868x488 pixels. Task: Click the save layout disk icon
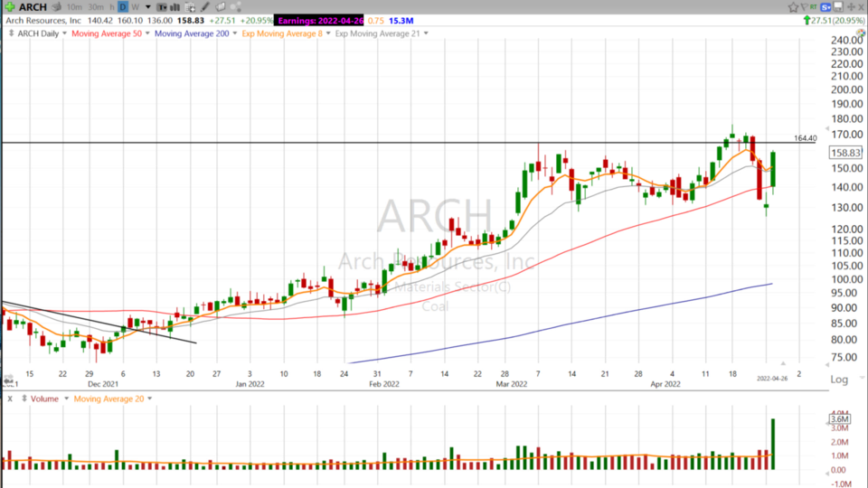[838, 6]
